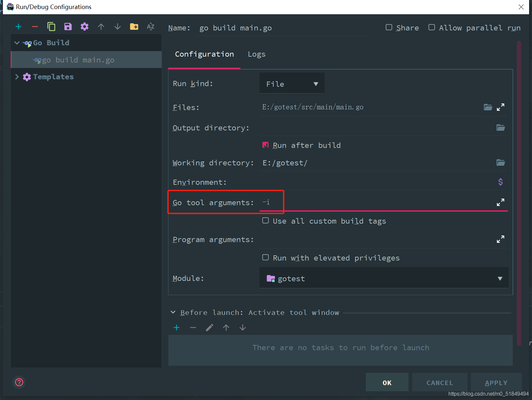Click the remove configuration minus icon

(35, 27)
